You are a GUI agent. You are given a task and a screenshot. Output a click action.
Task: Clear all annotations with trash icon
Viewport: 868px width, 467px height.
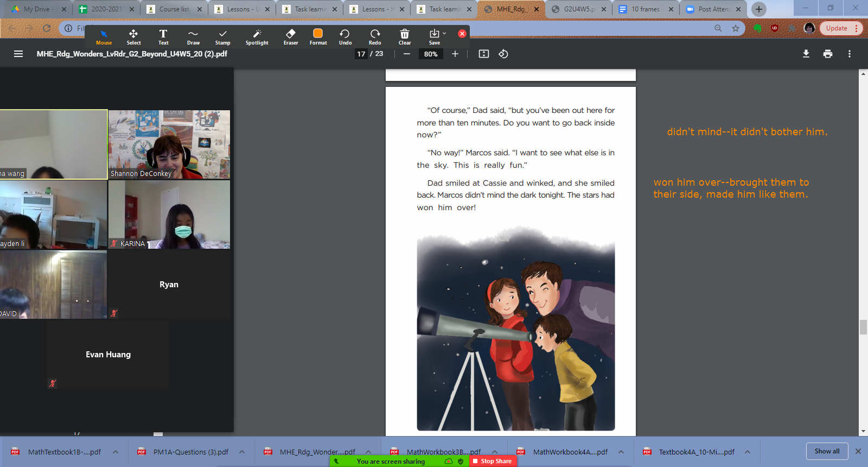pyautogui.click(x=405, y=37)
